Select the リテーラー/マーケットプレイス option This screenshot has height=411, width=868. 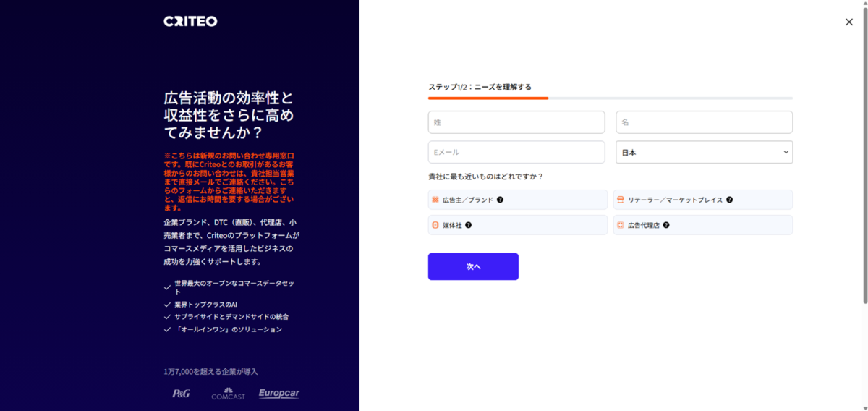click(703, 200)
